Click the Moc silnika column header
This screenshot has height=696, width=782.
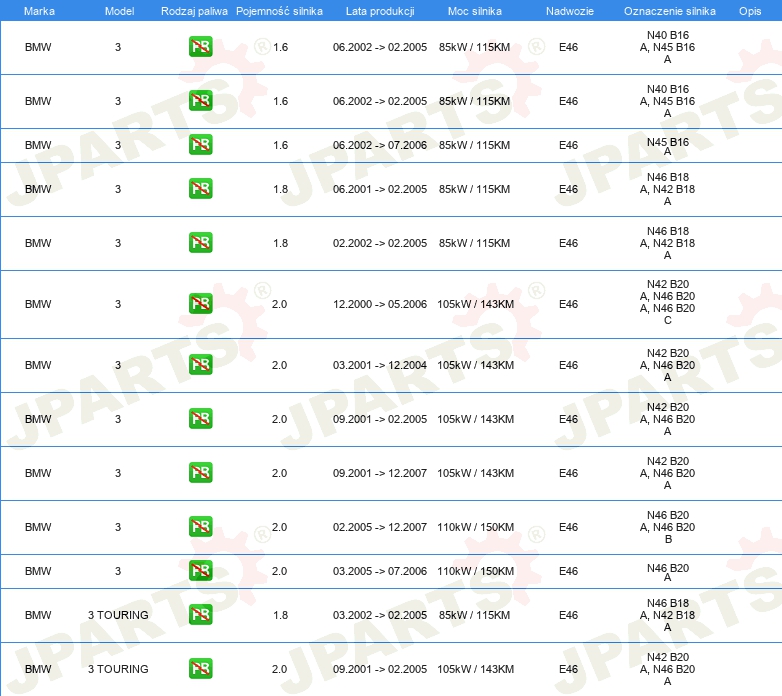point(474,11)
